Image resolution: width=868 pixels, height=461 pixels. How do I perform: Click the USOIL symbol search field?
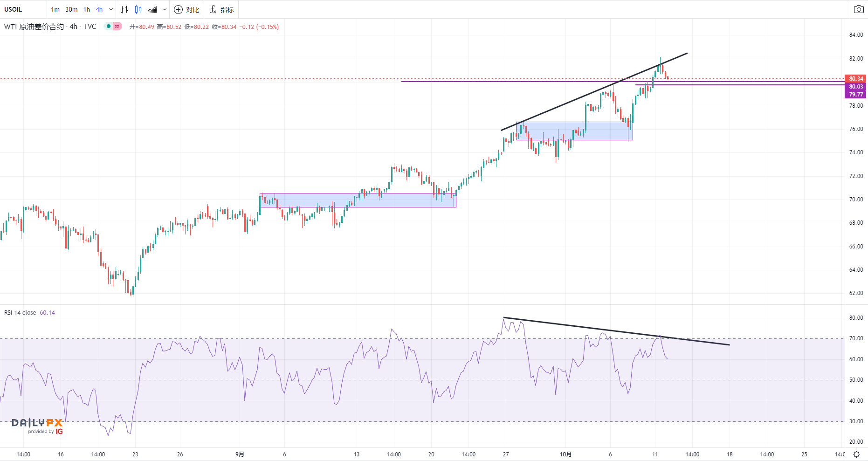(x=23, y=9)
